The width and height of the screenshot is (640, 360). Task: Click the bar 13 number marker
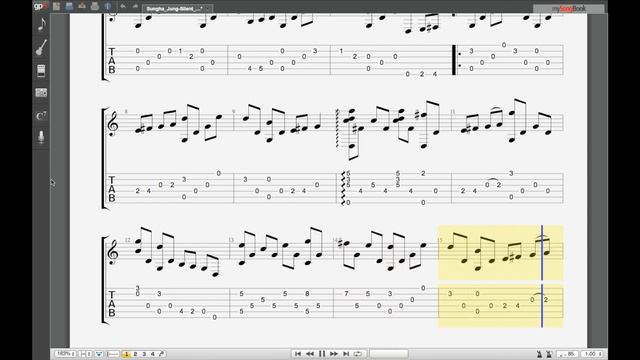(231, 240)
